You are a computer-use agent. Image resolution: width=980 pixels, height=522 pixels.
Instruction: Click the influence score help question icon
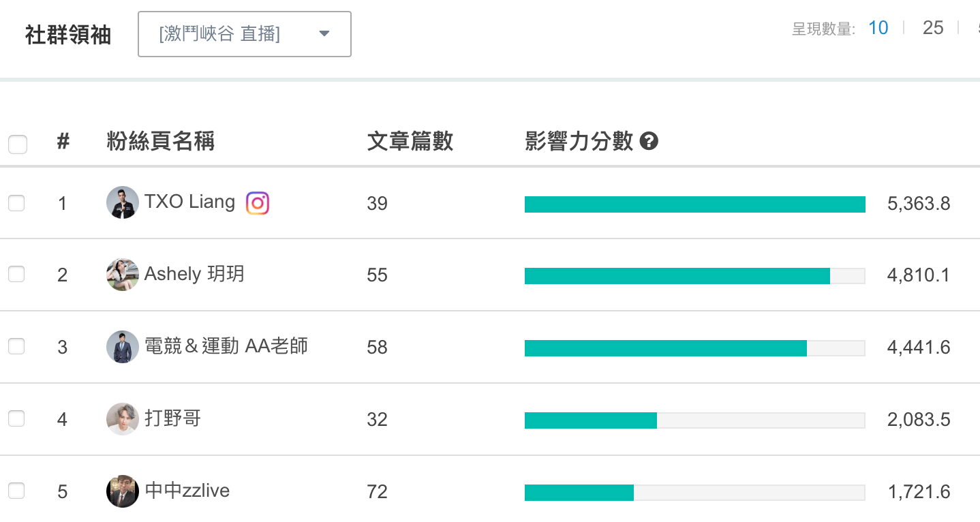(649, 142)
